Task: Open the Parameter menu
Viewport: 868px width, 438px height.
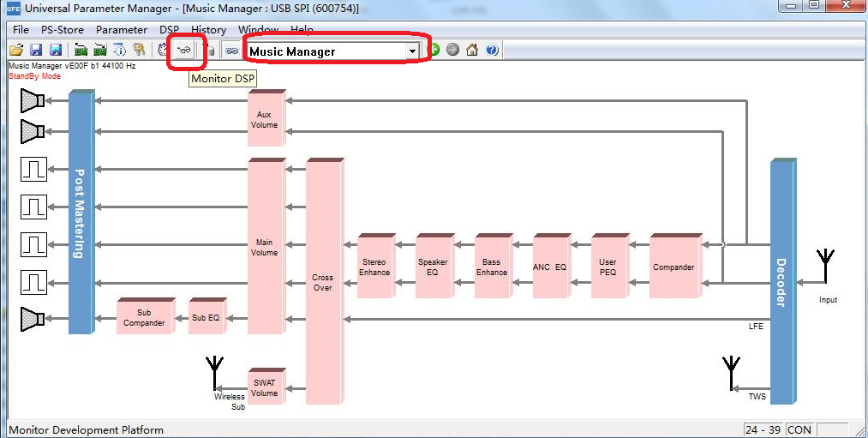Action: (121, 29)
